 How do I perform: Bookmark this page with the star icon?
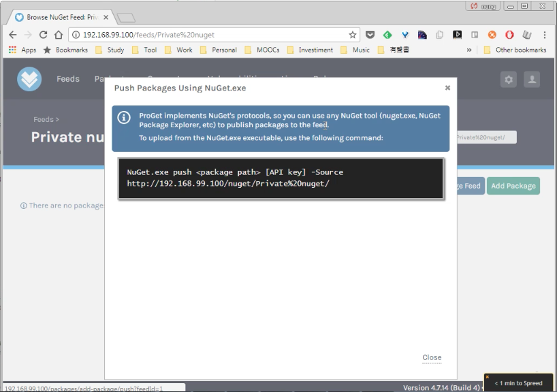point(353,35)
